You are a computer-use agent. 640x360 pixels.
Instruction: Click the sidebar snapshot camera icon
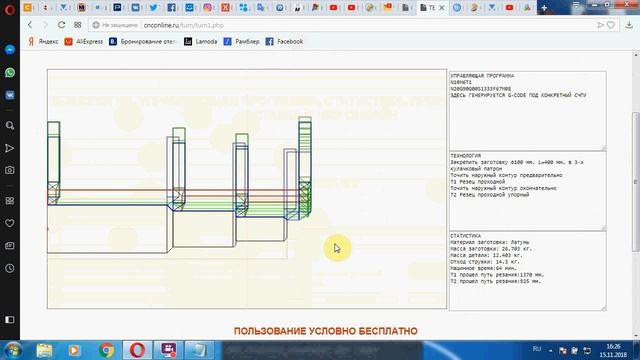(x=10, y=170)
